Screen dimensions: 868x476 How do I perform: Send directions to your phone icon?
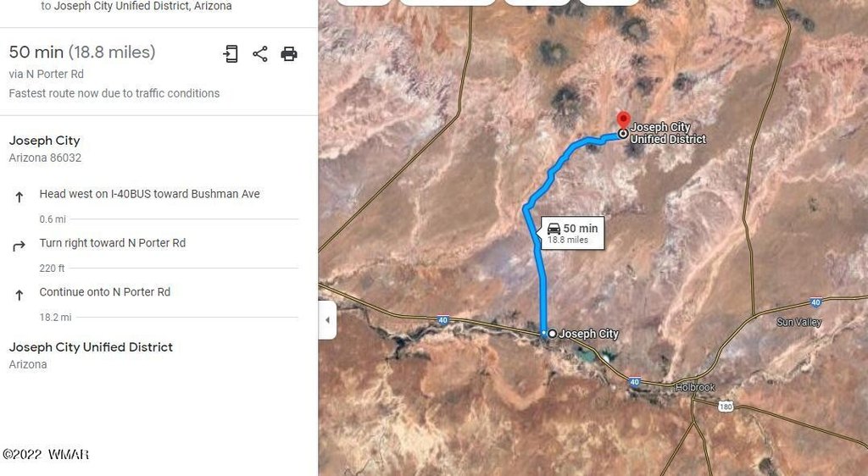click(x=231, y=53)
